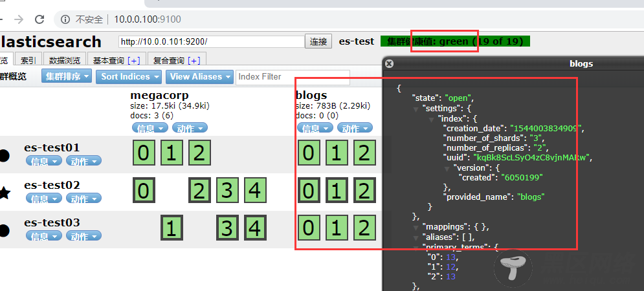Select megacorp shard 2 on es-test02
This screenshot has height=291, width=644.
(199, 190)
